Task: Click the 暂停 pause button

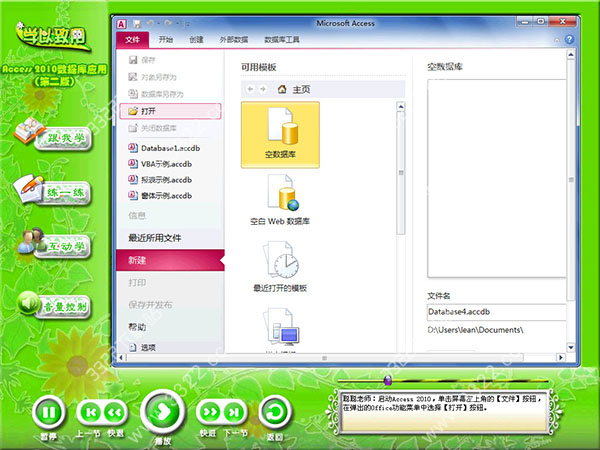Action: point(49,412)
